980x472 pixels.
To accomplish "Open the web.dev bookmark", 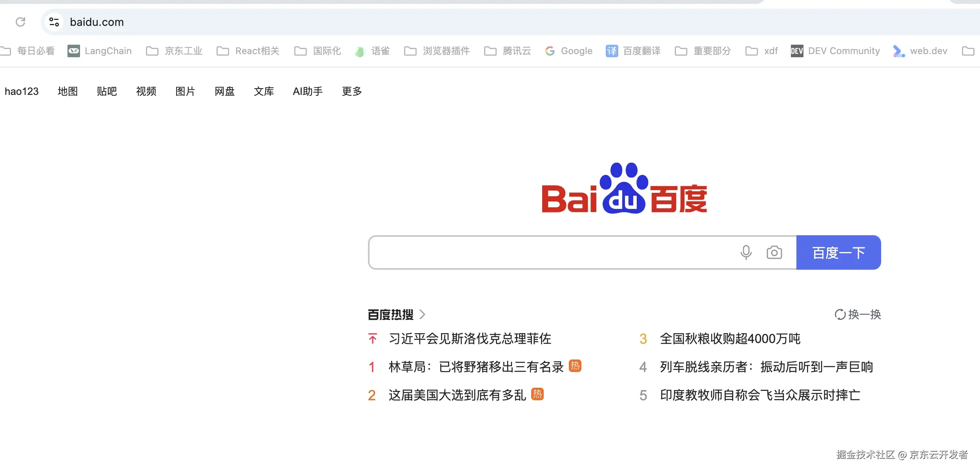I will point(920,51).
